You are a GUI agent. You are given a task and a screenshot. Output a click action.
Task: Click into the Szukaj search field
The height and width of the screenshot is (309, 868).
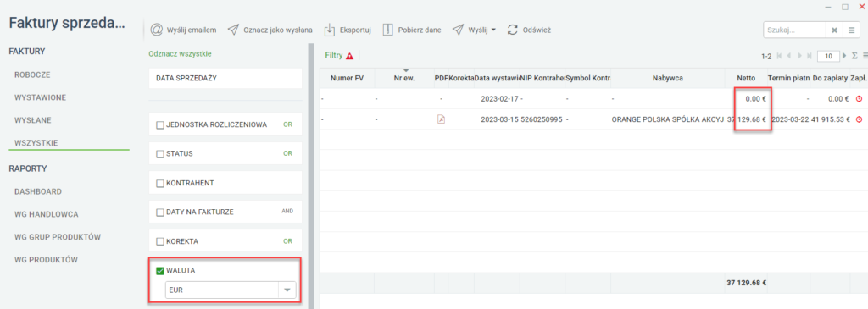click(x=794, y=30)
